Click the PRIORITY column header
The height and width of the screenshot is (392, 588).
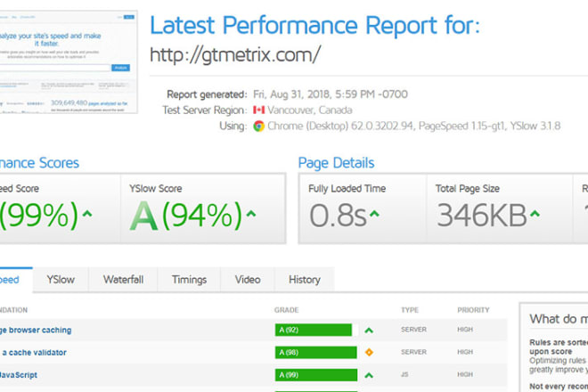click(x=473, y=310)
